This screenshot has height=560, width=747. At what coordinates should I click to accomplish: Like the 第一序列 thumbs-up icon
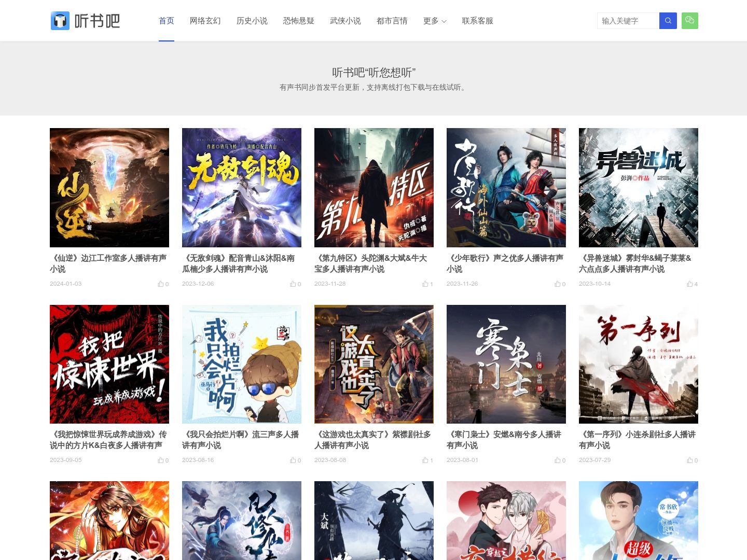[x=690, y=460]
